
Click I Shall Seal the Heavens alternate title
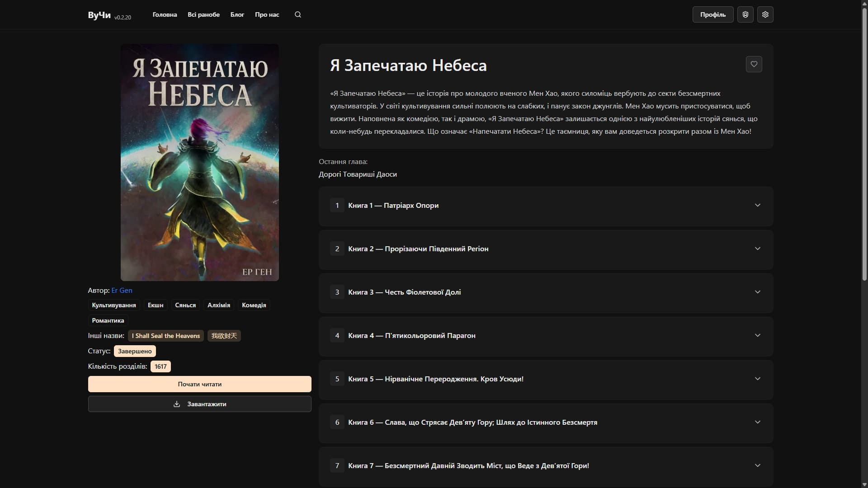pos(166,336)
